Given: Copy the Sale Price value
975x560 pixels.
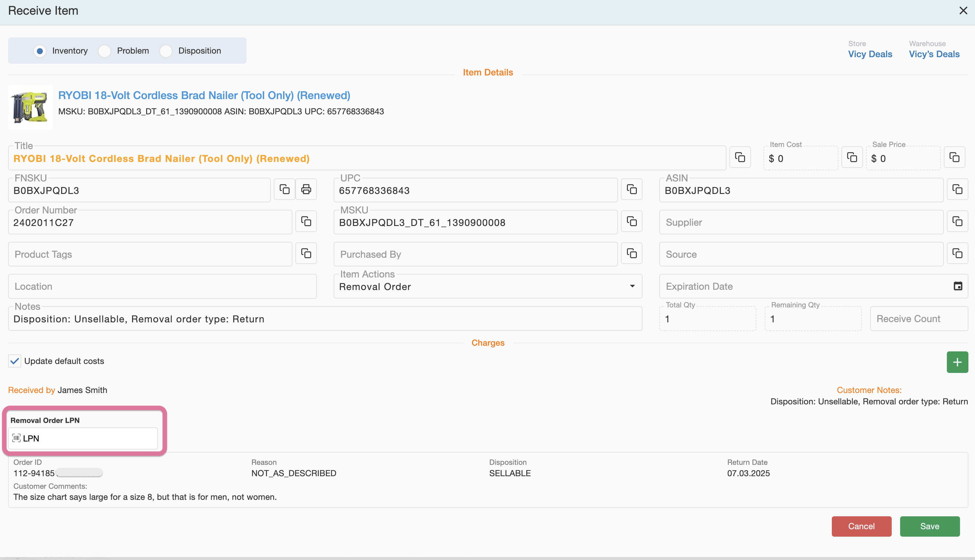Looking at the screenshot, I should (x=954, y=157).
